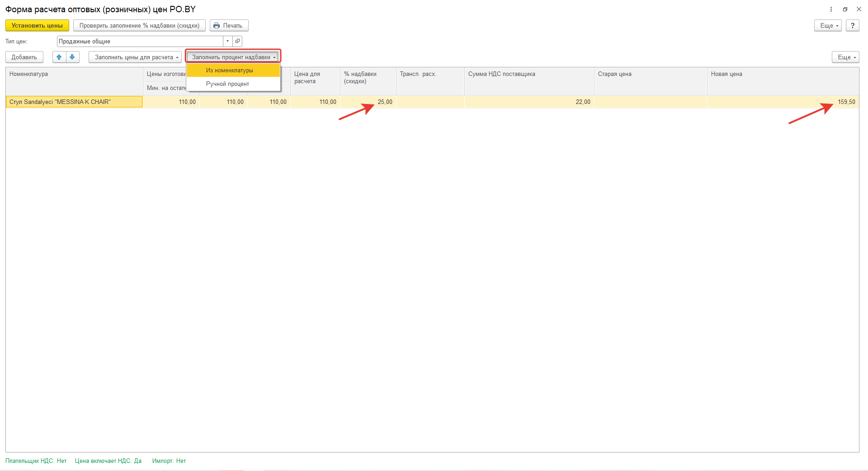Expand the top Еще menu

click(x=828, y=25)
